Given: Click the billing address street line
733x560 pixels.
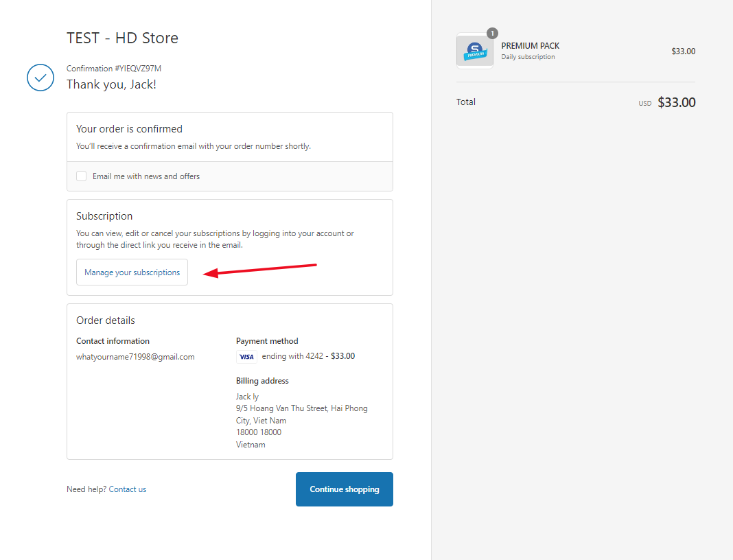Looking at the screenshot, I should 301,408.
